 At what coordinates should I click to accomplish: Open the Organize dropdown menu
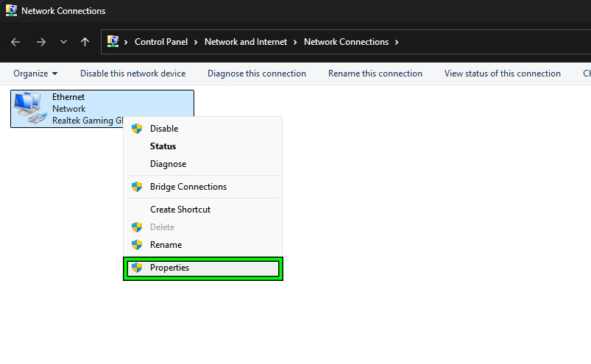point(35,74)
